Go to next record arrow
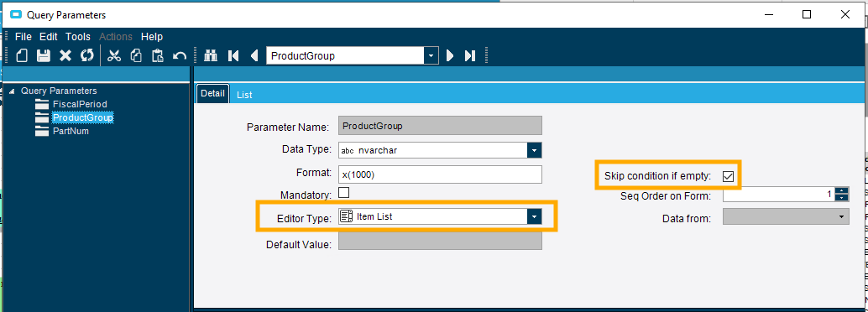This screenshot has width=868, height=312. [450, 55]
